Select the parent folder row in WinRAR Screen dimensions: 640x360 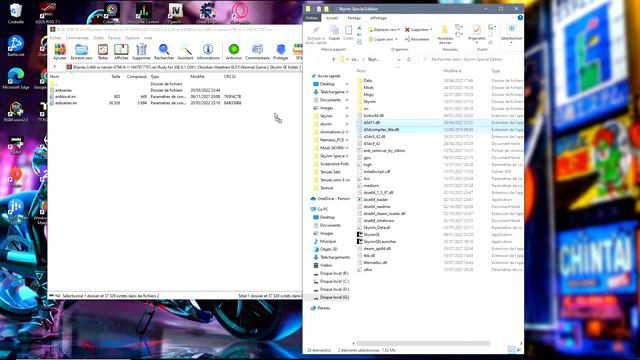click(x=53, y=84)
